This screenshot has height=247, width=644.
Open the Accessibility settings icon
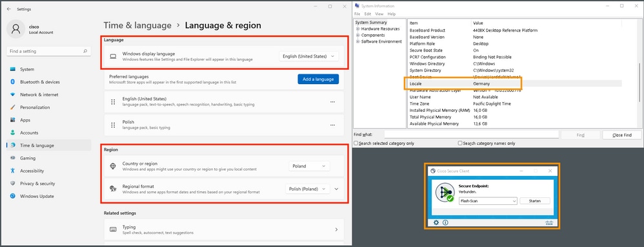tap(13, 171)
